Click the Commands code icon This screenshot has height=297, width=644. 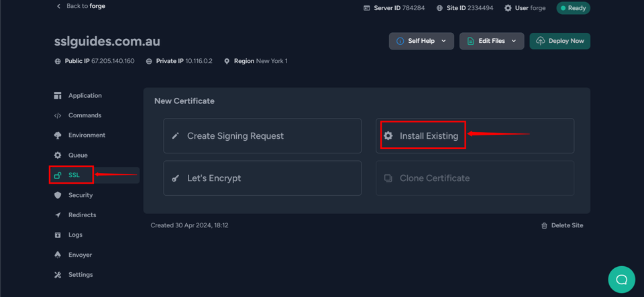58,115
